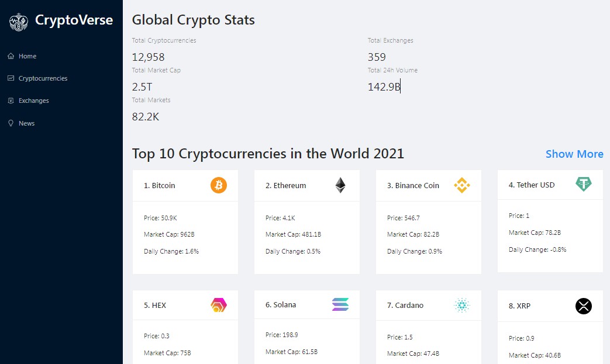Image resolution: width=610 pixels, height=364 pixels.
Task: Click the HEX hexagon logo icon
Action: point(219,305)
